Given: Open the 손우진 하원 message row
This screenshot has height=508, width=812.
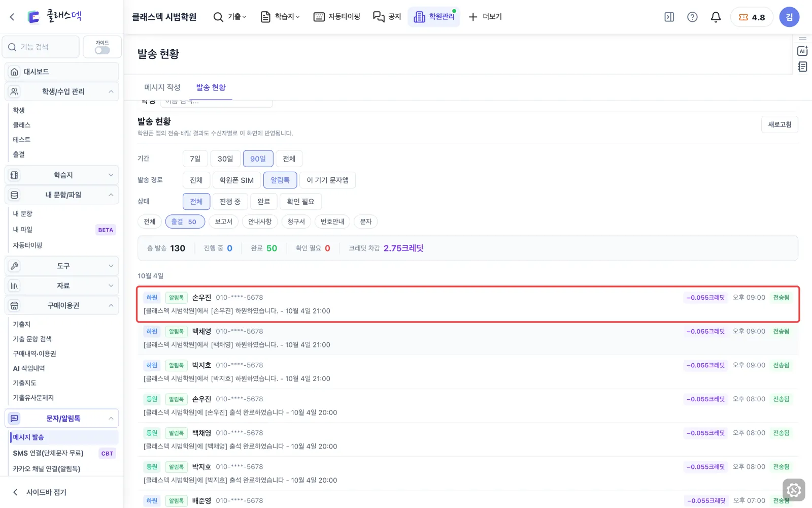Looking at the screenshot, I should [468, 304].
